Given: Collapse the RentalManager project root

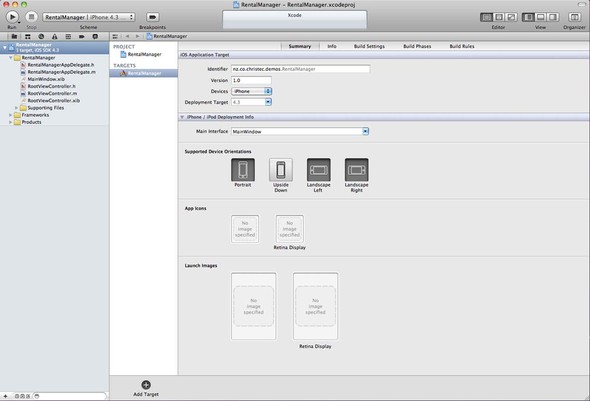Looking at the screenshot, I should tap(5, 48).
